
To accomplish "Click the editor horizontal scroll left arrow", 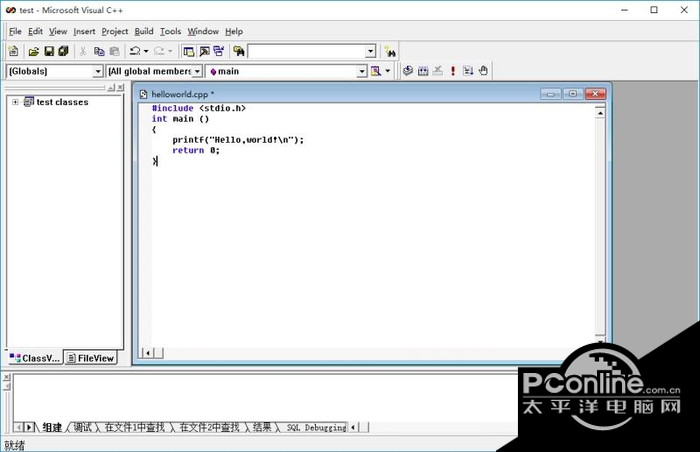I will coord(148,353).
